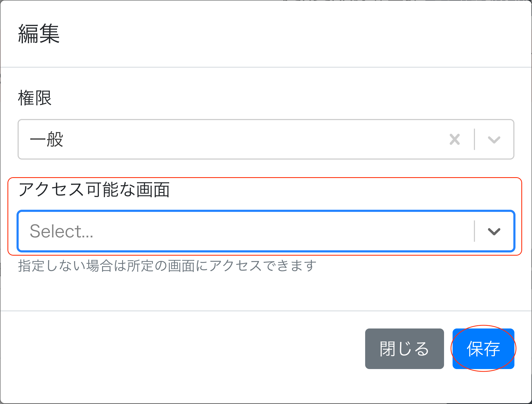Image resolution: width=532 pixels, height=404 pixels.
Task: Expand the 権限 dropdown chevron
Action: [494, 140]
